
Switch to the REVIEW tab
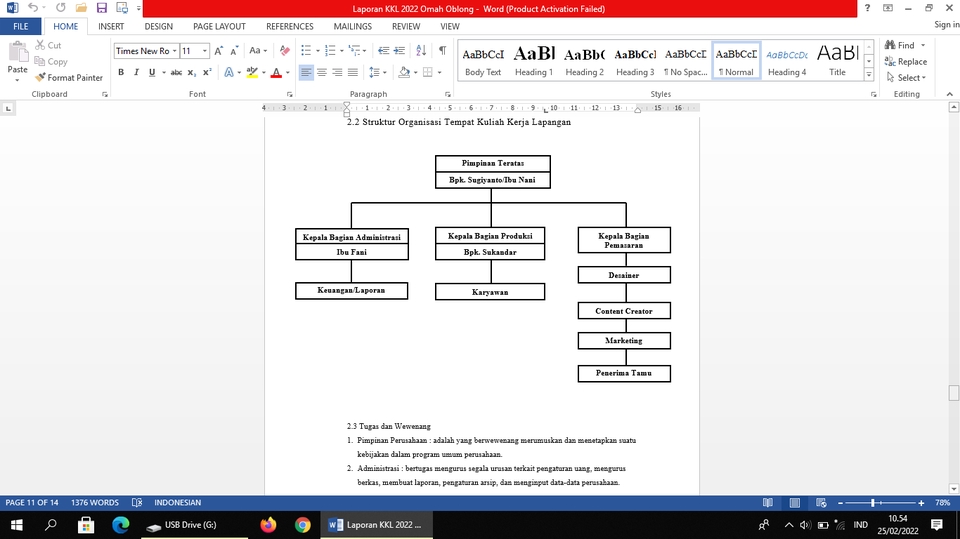click(406, 26)
